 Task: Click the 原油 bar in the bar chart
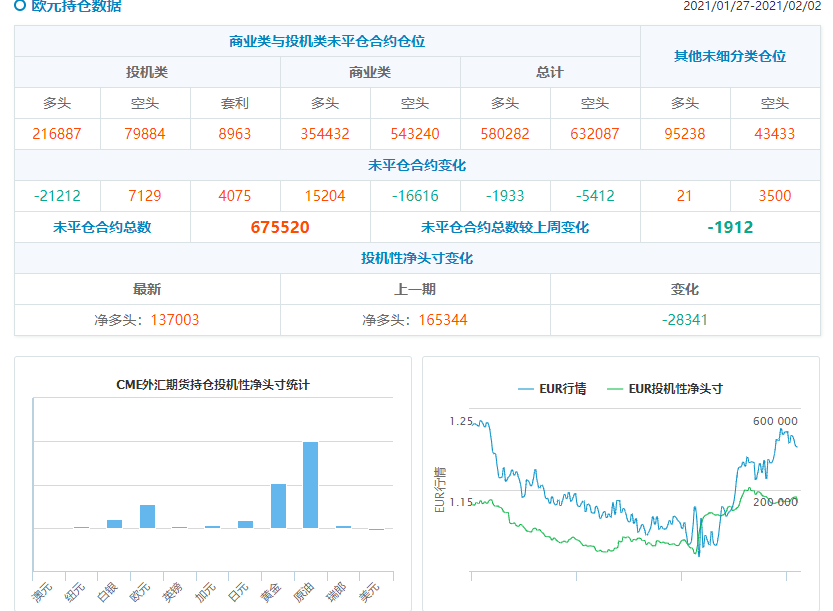(310, 484)
